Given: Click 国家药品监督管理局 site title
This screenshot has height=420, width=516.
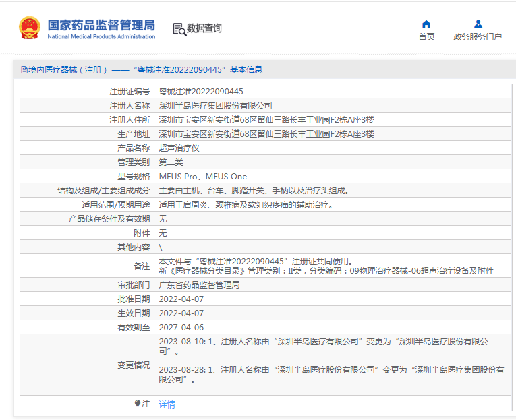Looking at the screenshot, I should 101,26.
